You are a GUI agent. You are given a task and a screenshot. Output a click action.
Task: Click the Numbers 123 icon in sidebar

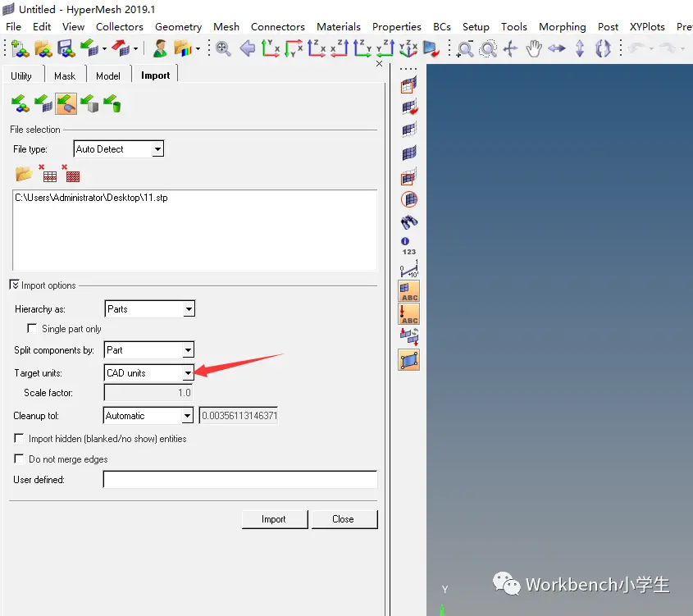[408, 252]
